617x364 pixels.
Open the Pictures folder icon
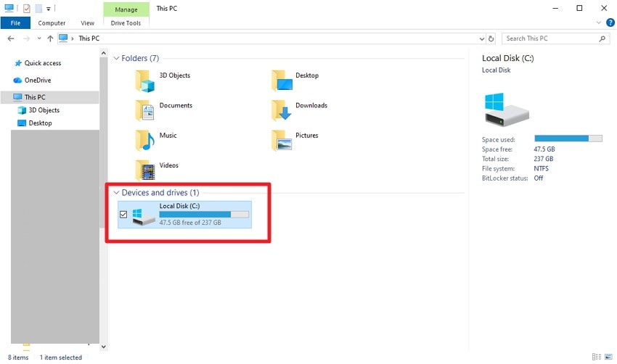pyautogui.click(x=282, y=141)
